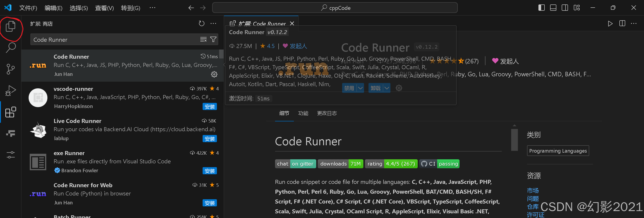Disable the Code Runner extension
Viewport: 644px width, 218px height.
[x=349, y=88]
